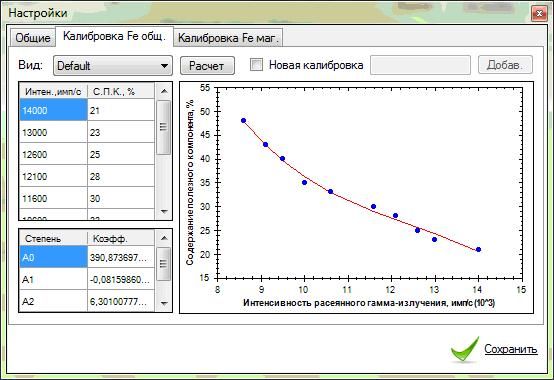Click the intensity table scroll-up arrow
The width and height of the screenshot is (554, 380).
pyautogui.click(x=164, y=91)
